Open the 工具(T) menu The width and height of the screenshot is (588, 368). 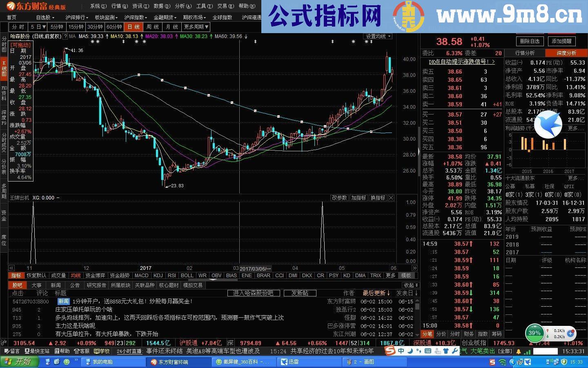click(204, 6)
